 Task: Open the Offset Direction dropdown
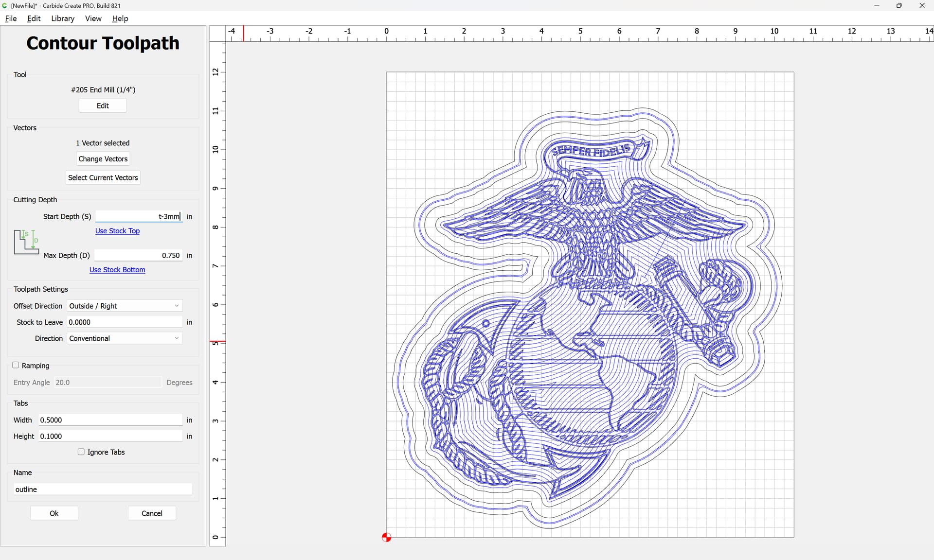coord(125,306)
